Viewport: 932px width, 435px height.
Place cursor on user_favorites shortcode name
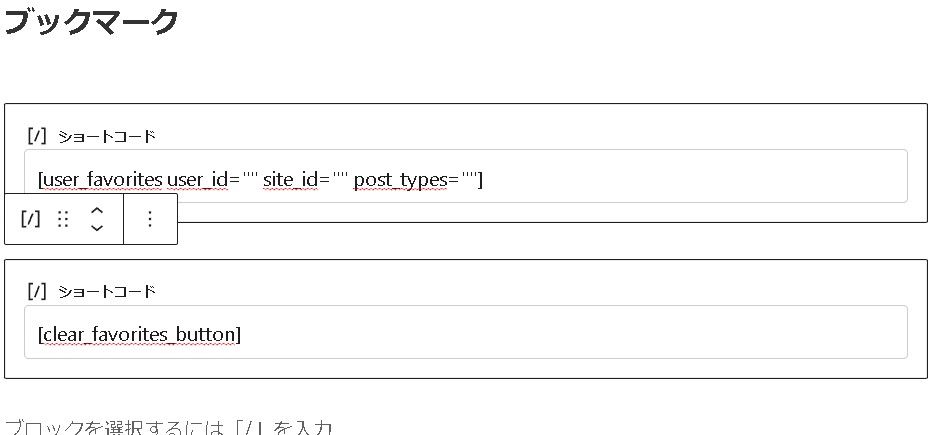pyautogui.click(x=101, y=179)
